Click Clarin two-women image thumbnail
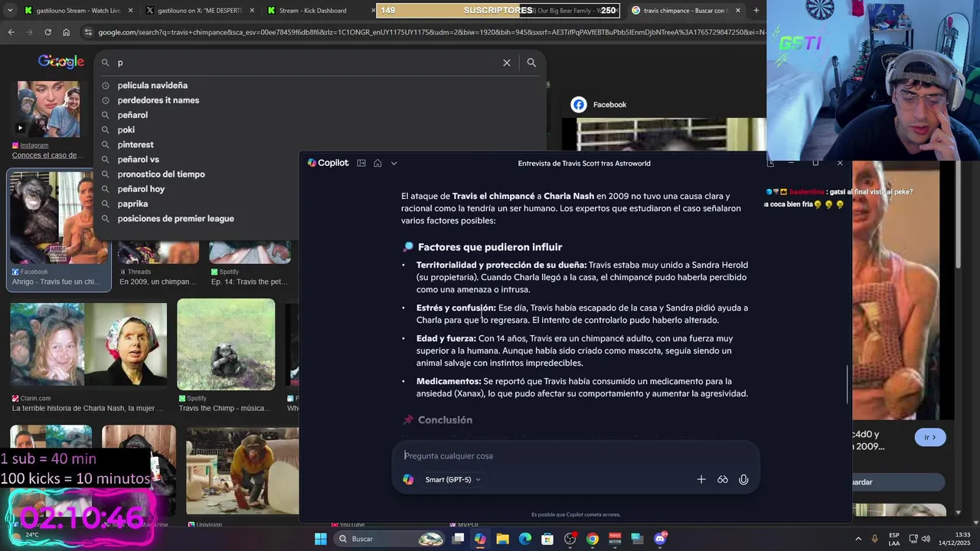 pyautogui.click(x=88, y=344)
